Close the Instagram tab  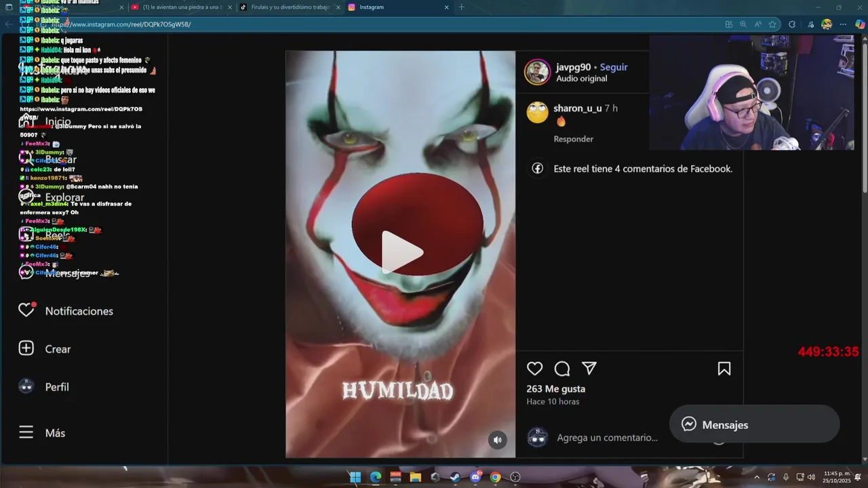pos(446,7)
